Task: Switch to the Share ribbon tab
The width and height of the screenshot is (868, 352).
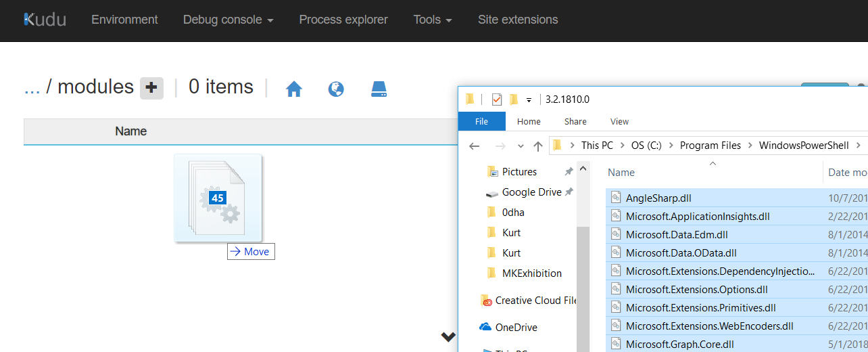Action: click(x=575, y=122)
